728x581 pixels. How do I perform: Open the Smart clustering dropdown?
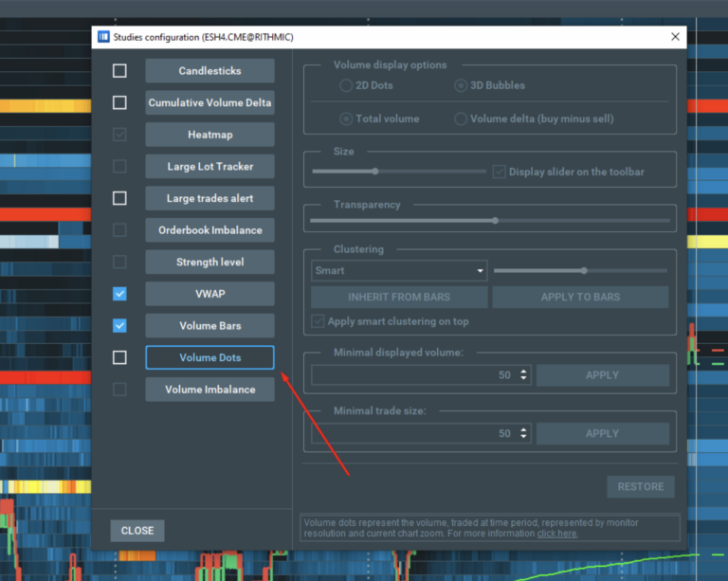(x=399, y=271)
